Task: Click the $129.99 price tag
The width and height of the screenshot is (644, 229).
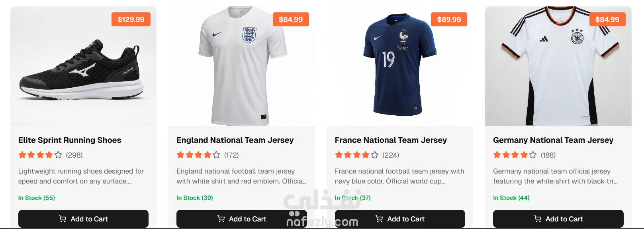Action: [131, 20]
